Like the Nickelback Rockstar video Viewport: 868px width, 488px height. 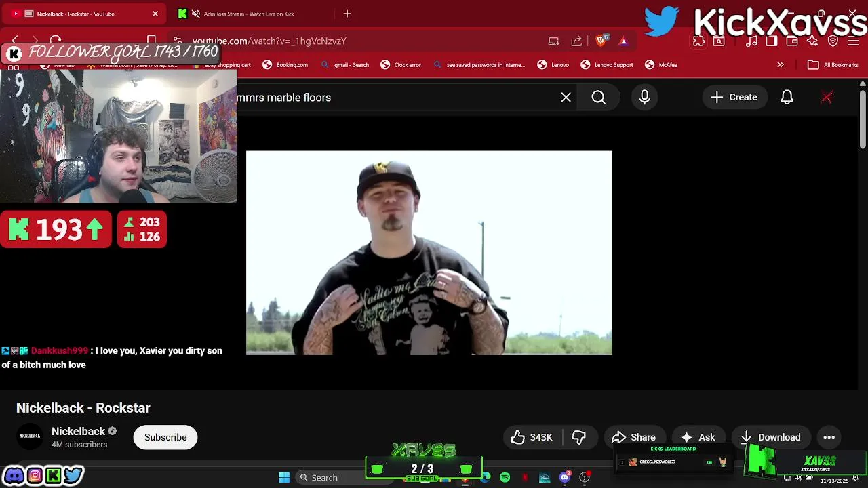532,437
